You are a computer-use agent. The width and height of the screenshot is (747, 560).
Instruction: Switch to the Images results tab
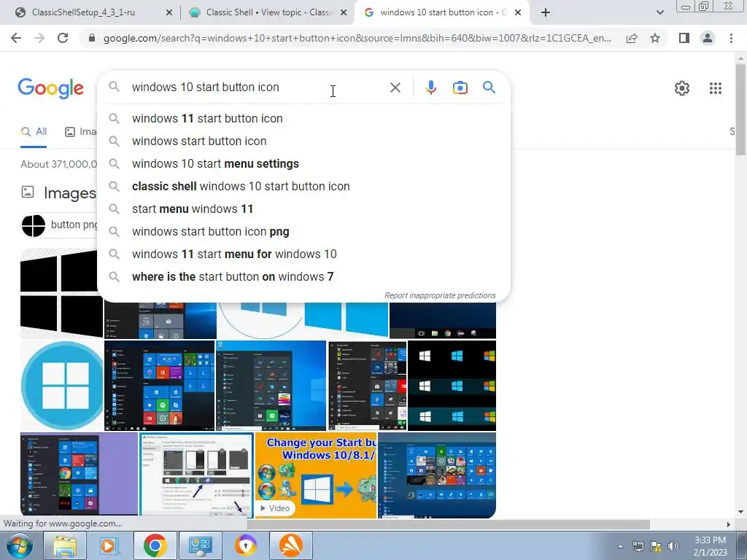click(80, 132)
